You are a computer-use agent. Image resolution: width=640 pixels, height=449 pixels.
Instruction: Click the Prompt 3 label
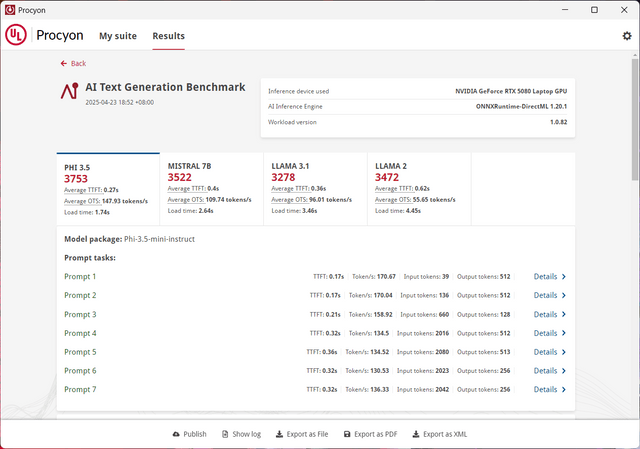80,314
